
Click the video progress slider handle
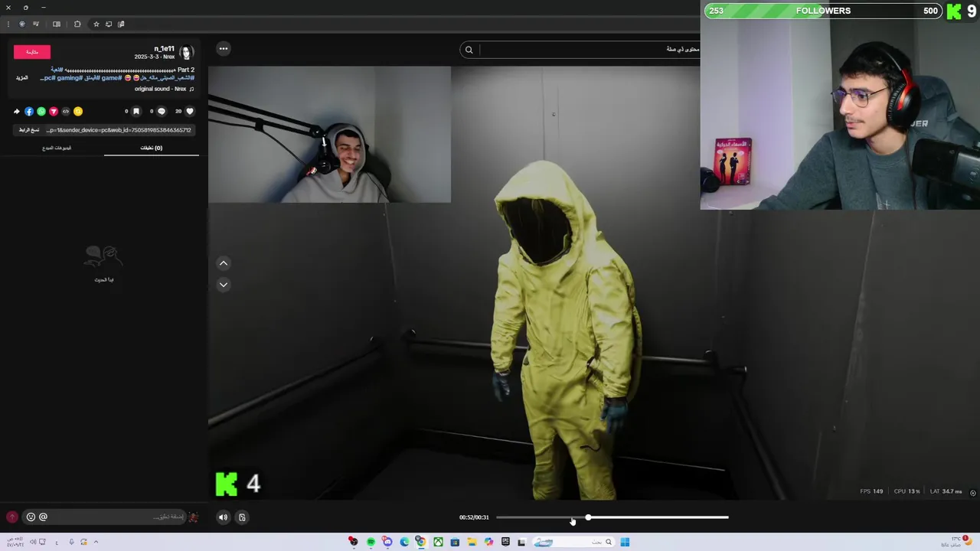coord(588,518)
